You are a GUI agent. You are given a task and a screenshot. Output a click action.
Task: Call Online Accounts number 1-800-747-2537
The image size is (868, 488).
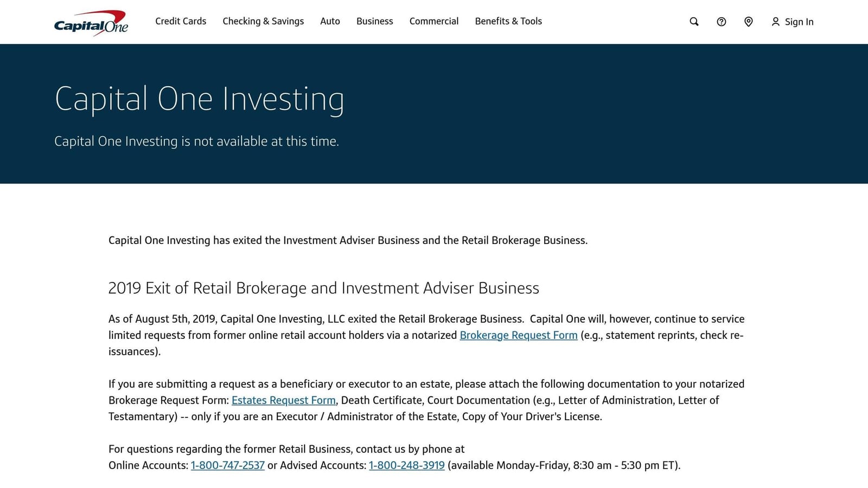(228, 465)
